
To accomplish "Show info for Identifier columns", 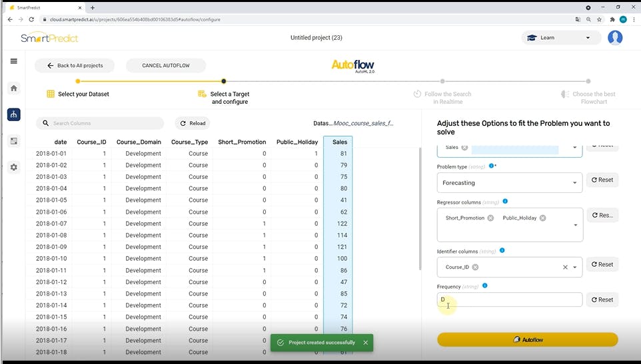I will click(x=502, y=251).
